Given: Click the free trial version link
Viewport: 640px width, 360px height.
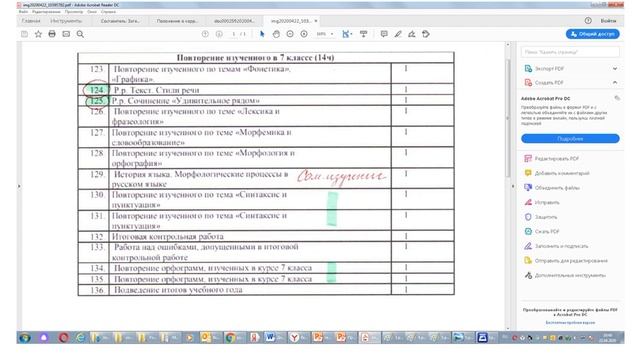Looking at the screenshot, I should [570, 322].
